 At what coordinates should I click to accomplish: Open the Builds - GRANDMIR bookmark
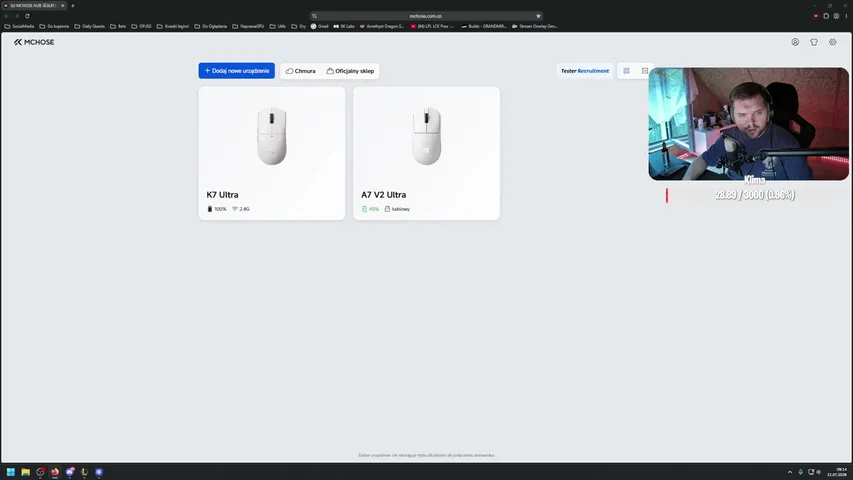[484, 26]
